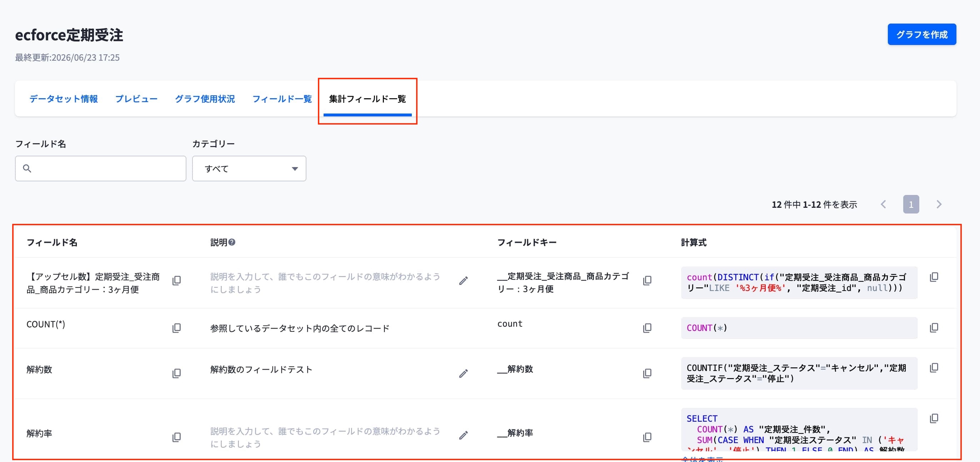Viewport: 980px width, 462px height.
Task: Click the __解約数 field key text
Action: point(515,369)
